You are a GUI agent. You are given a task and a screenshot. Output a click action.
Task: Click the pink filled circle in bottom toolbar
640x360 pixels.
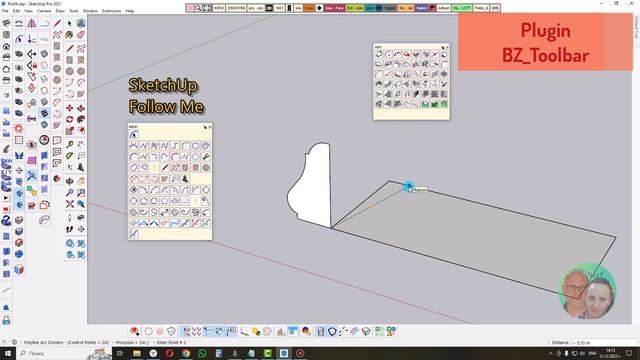[x=160, y=331]
